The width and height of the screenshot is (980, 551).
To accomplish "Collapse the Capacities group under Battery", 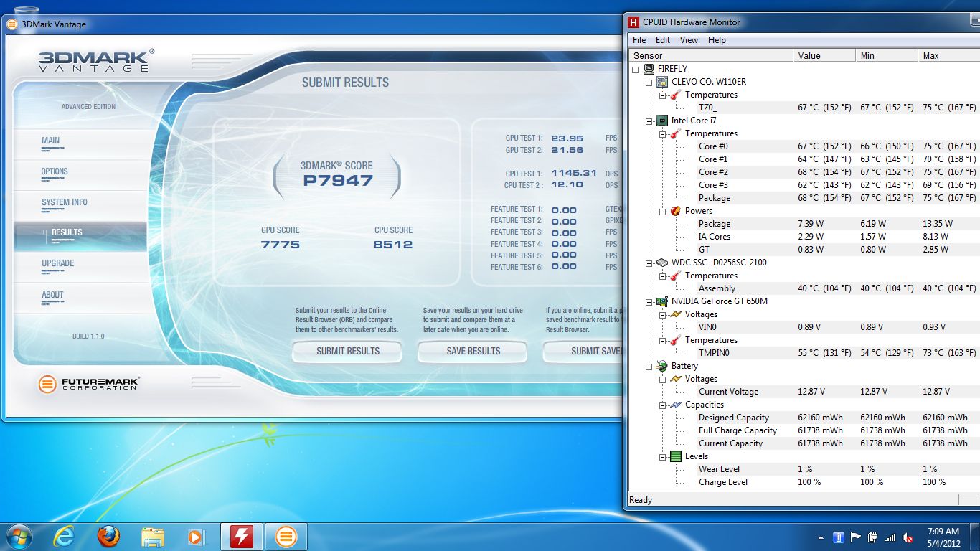I will [663, 405].
